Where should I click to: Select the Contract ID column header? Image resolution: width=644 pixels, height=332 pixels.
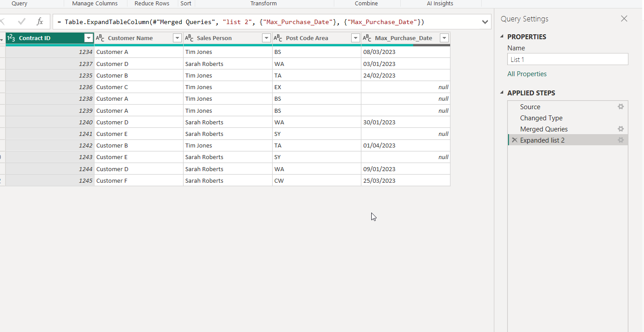(x=50, y=38)
